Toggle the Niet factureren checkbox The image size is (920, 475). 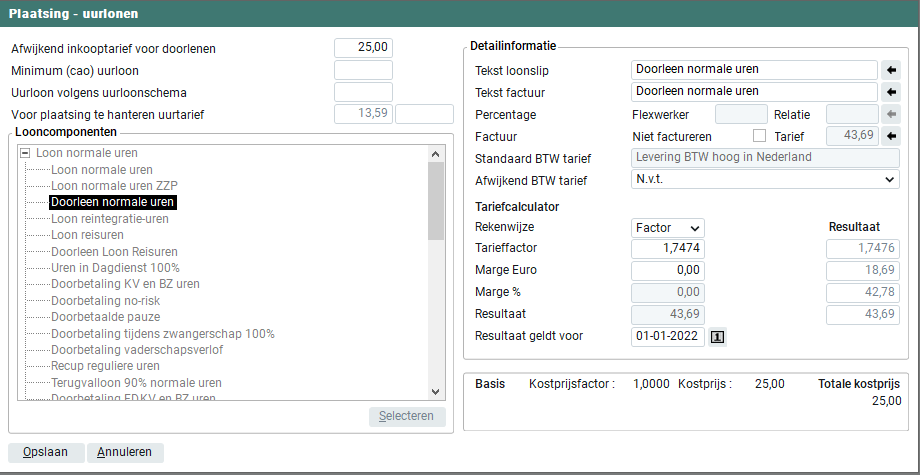click(x=759, y=136)
